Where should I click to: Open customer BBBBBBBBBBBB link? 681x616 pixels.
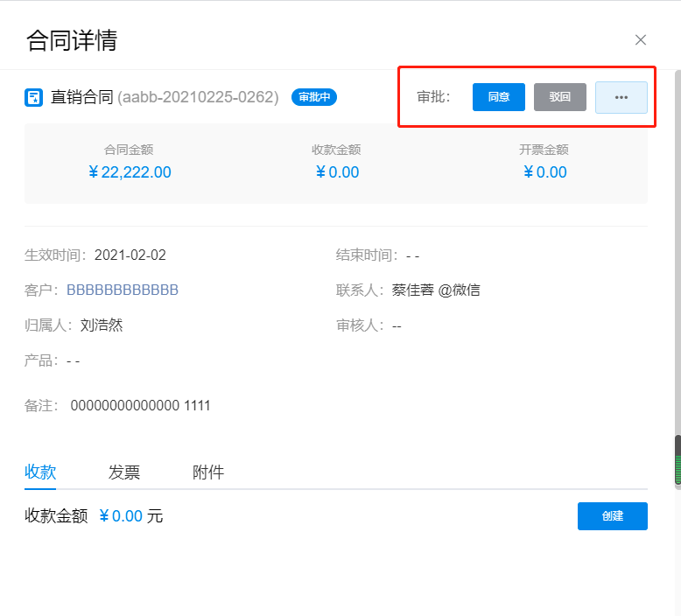click(x=123, y=290)
